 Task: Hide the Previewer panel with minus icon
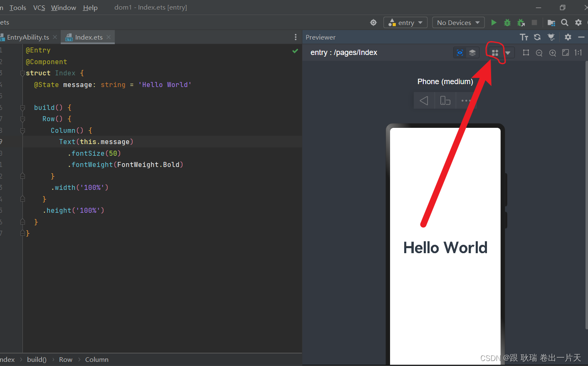581,37
